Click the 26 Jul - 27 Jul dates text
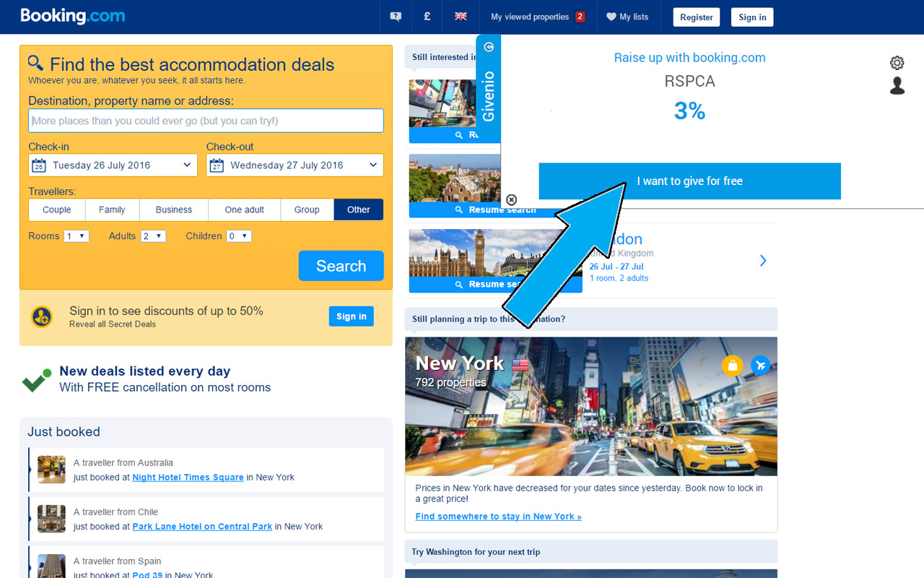Screen dimensions: 924x578 (x=616, y=267)
